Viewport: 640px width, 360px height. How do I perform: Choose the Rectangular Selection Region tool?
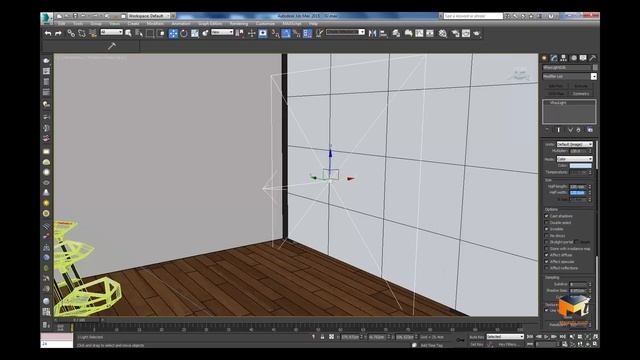click(x=150, y=33)
